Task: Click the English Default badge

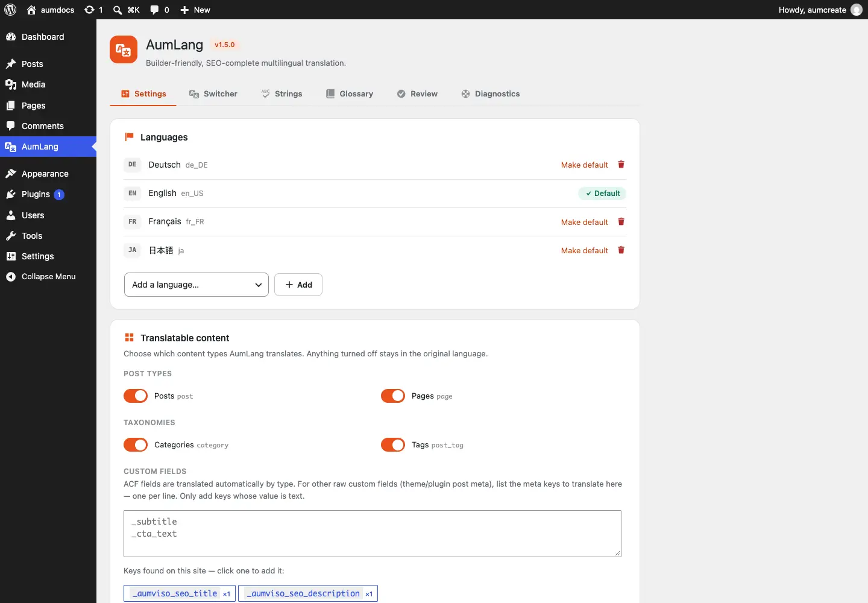Action: tap(602, 194)
